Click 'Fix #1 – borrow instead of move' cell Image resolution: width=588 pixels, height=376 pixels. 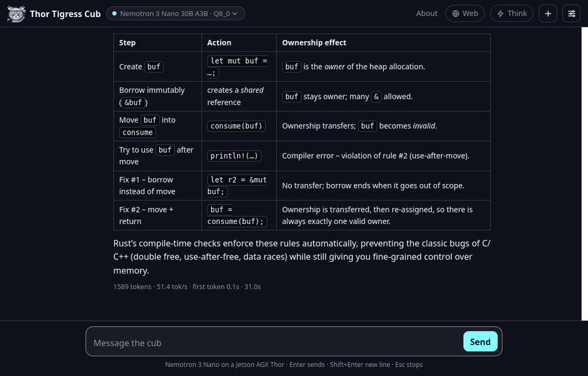(x=157, y=185)
